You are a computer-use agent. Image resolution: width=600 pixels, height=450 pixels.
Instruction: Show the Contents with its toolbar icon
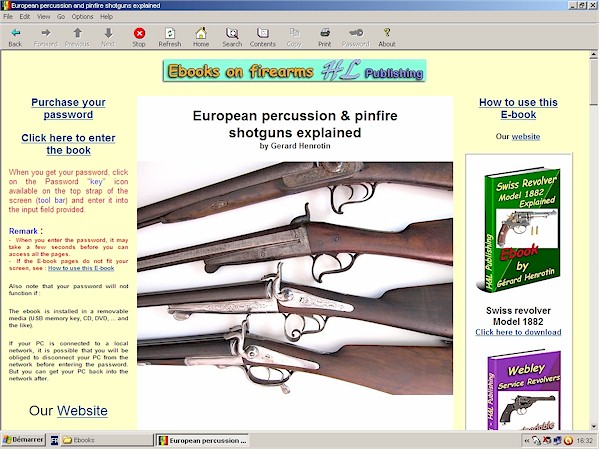pos(263,33)
